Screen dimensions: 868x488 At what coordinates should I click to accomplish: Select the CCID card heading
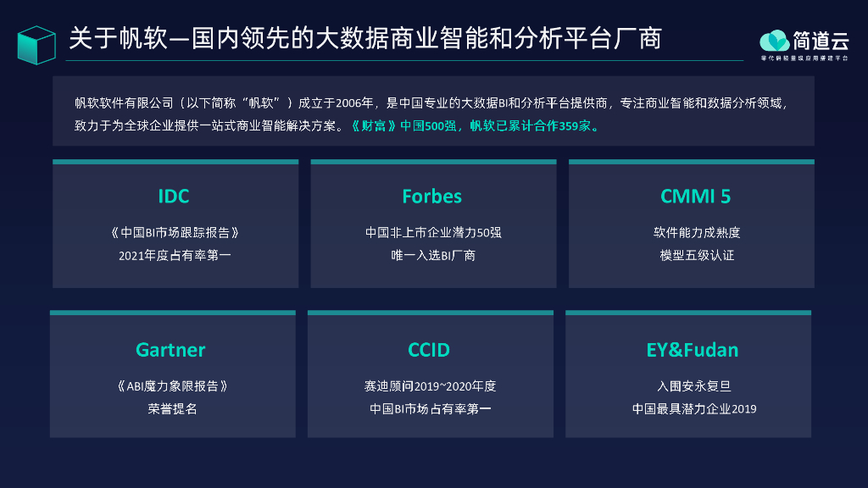pyautogui.click(x=429, y=350)
